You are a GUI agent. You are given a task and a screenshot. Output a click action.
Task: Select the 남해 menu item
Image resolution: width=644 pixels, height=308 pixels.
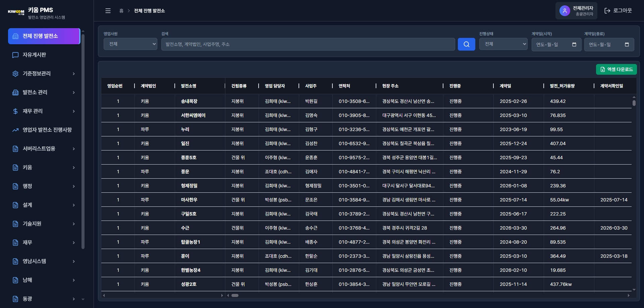click(44, 280)
